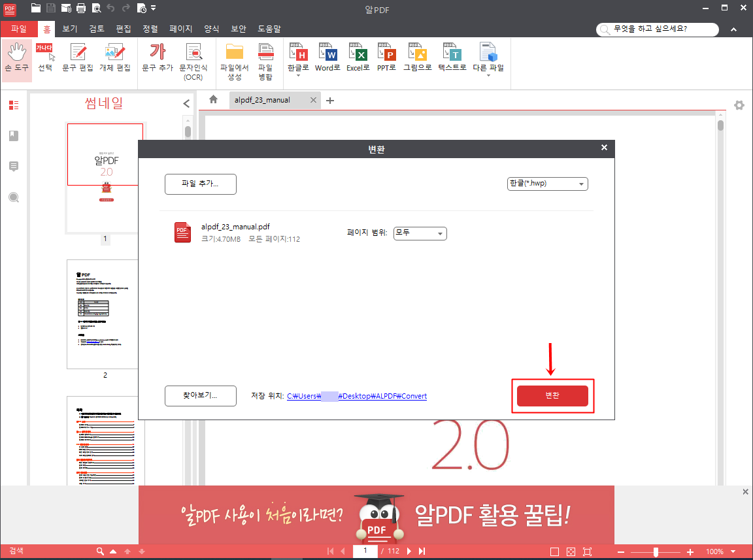This screenshot has width=753, height=560.
Task: Convert to other file type (다른 파일)
Action: point(488,57)
